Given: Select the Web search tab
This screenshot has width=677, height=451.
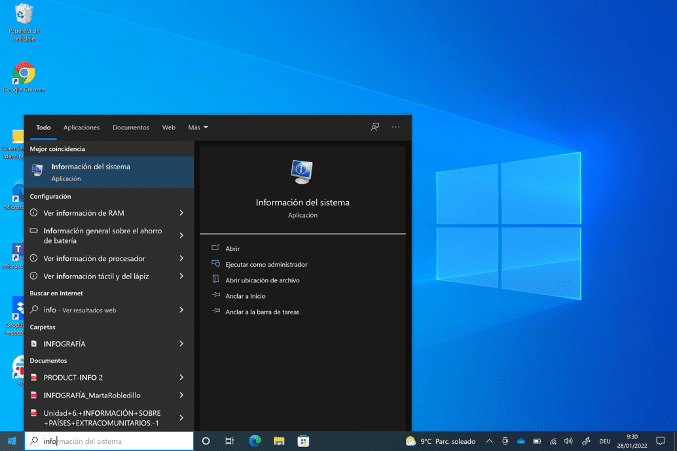Looking at the screenshot, I should 169,128.
